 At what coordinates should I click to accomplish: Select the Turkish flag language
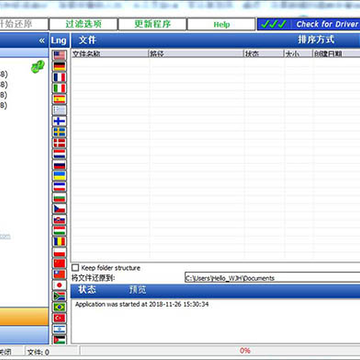click(60, 318)
